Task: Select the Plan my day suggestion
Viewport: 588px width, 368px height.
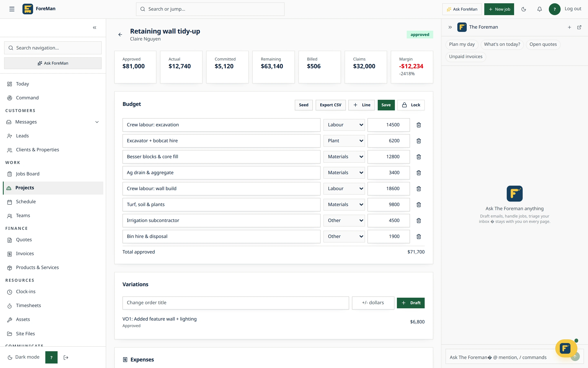Action: pyautogui.click(x=462, y=44)
